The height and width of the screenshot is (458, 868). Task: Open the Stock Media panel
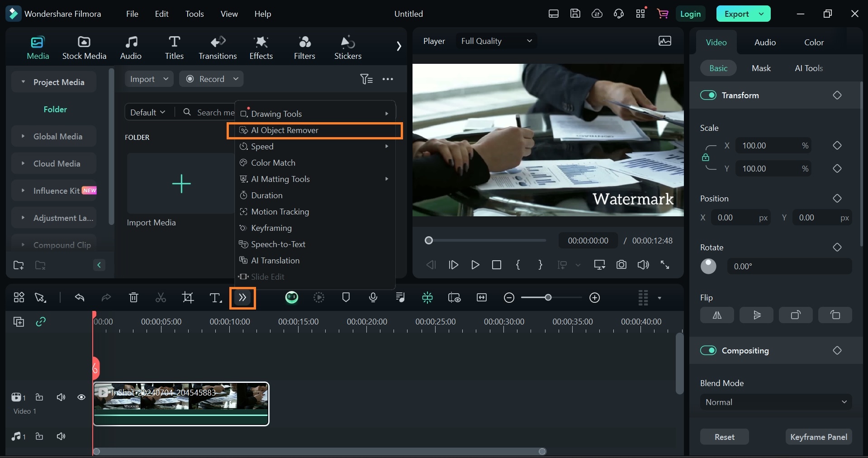click(x=84, y=48)
